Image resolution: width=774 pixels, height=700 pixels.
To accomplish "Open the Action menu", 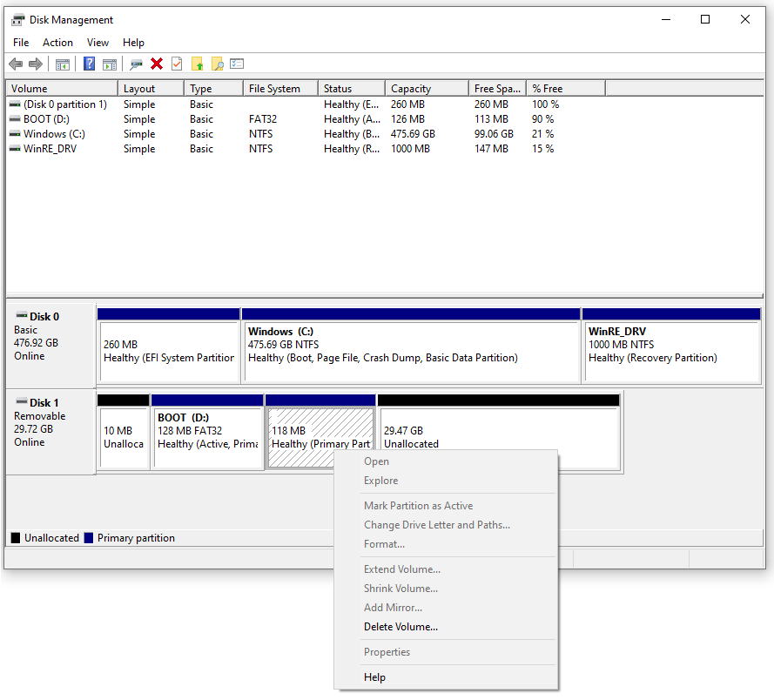I will click(57, 43).
